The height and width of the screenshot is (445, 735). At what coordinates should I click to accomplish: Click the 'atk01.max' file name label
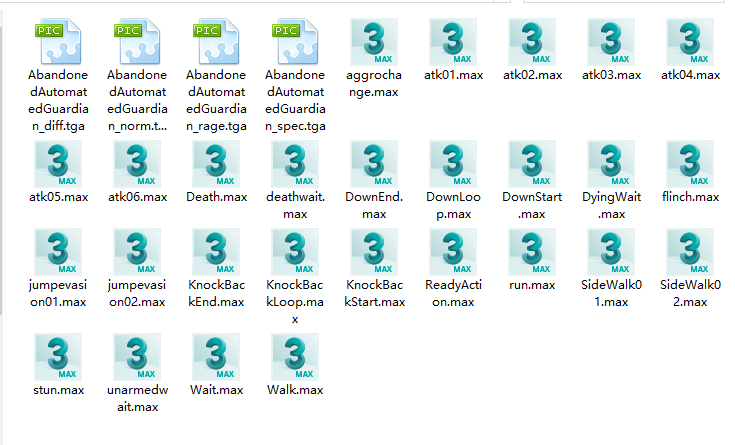[x=453, y=75]
